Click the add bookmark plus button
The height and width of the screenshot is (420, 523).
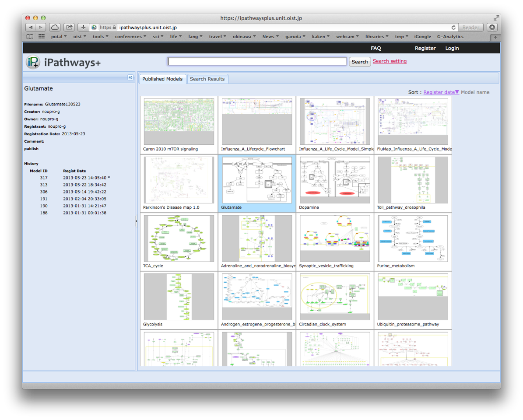[83, 27]
